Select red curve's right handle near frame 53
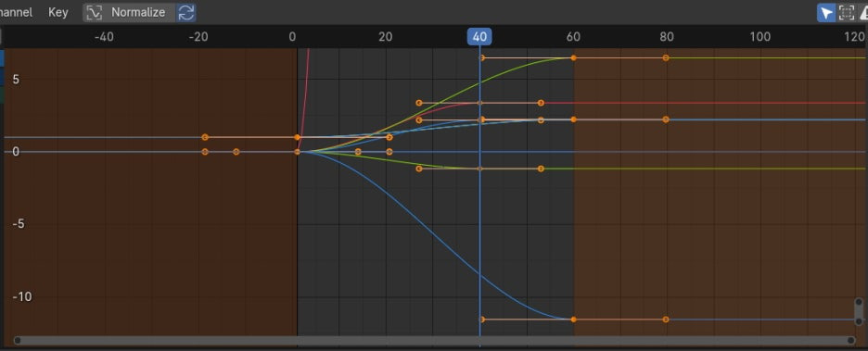 coord(541,103)
